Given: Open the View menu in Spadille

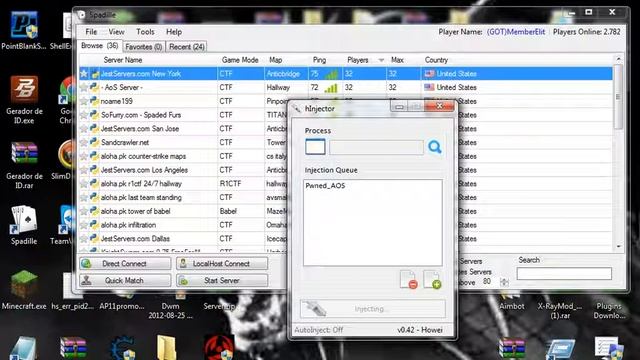Looking at the screenshot, I should click(116, 32).
